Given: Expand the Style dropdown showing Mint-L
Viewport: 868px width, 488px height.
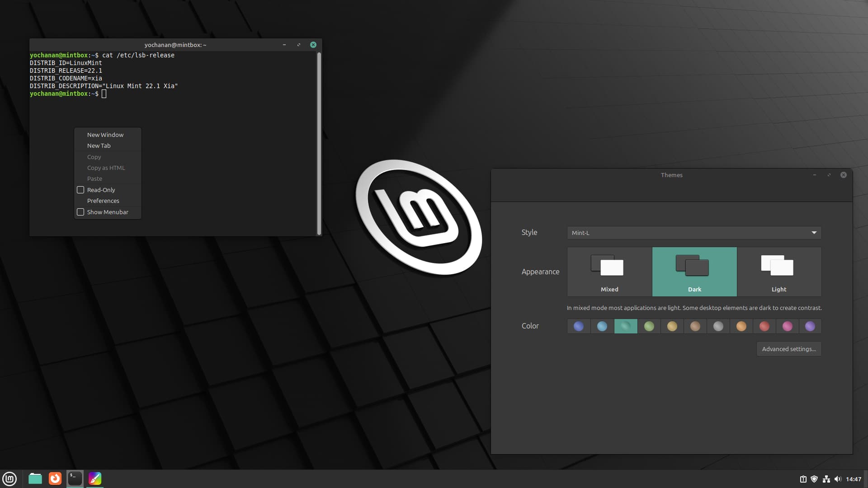Looking at the screenshot, I should 694,233.
